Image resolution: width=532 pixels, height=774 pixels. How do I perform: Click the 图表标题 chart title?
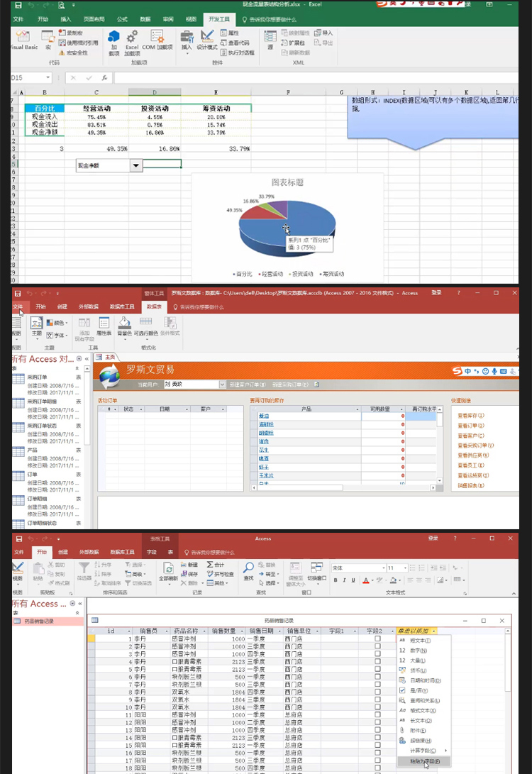pyautogui.click(x=287, y=182)
